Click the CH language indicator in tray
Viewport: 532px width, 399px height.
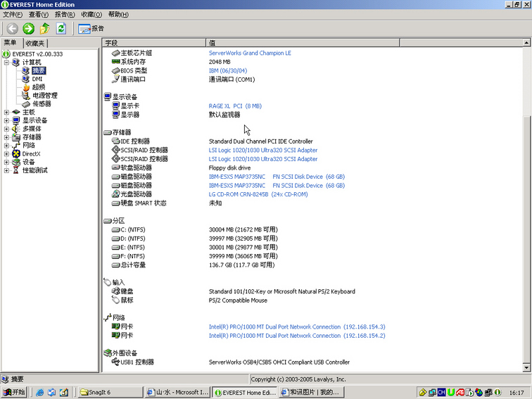pyautogui.click(x=441, y=393)
